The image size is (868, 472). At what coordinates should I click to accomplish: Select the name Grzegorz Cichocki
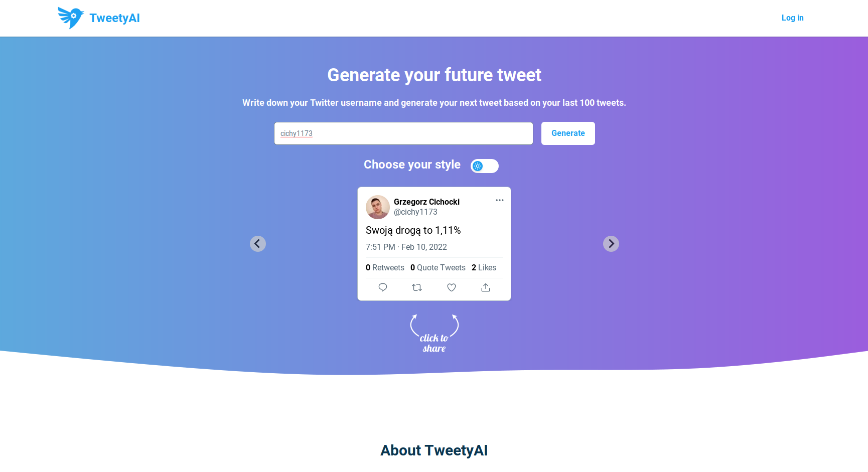(426, 202)
